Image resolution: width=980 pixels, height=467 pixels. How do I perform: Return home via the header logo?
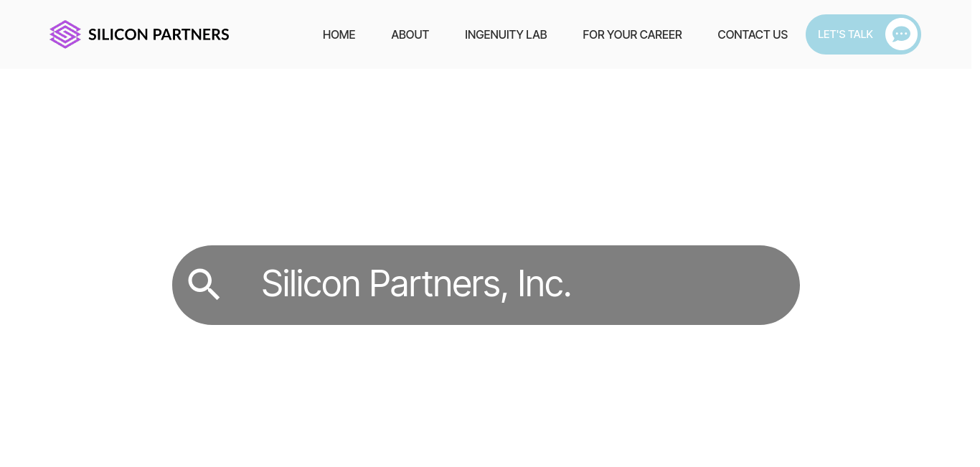139,34
